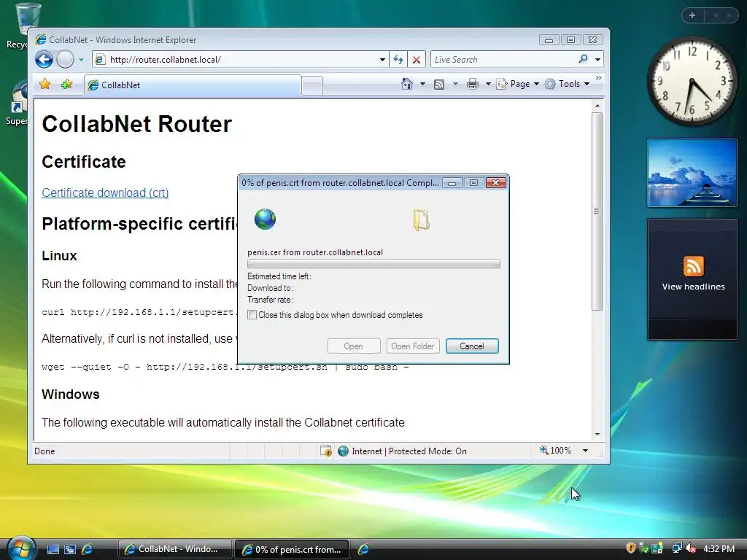Open the Page menu
The width and height of the screenshot is (747, 560).
click(518, 84)
